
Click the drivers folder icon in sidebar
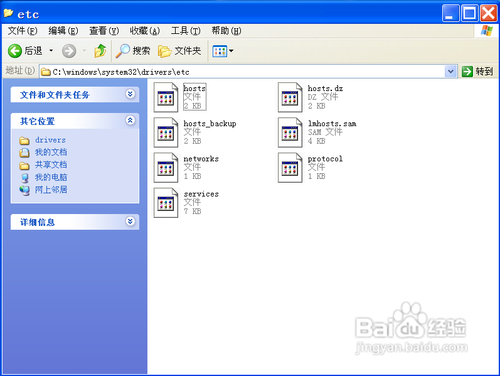[x=24, y=141]
